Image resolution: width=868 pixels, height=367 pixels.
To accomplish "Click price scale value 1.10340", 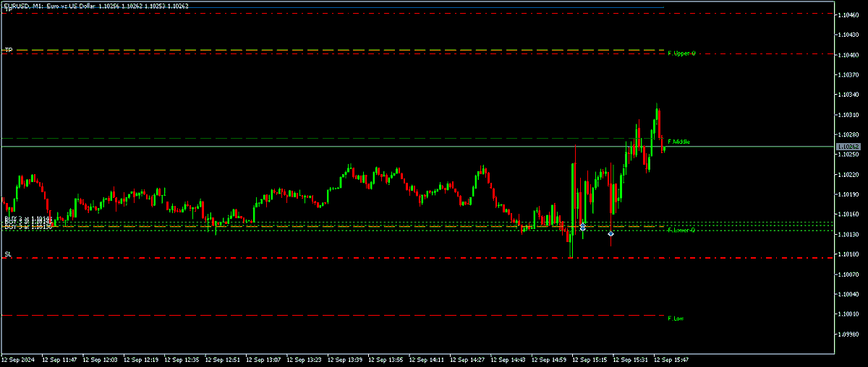I will click(848, 95).
